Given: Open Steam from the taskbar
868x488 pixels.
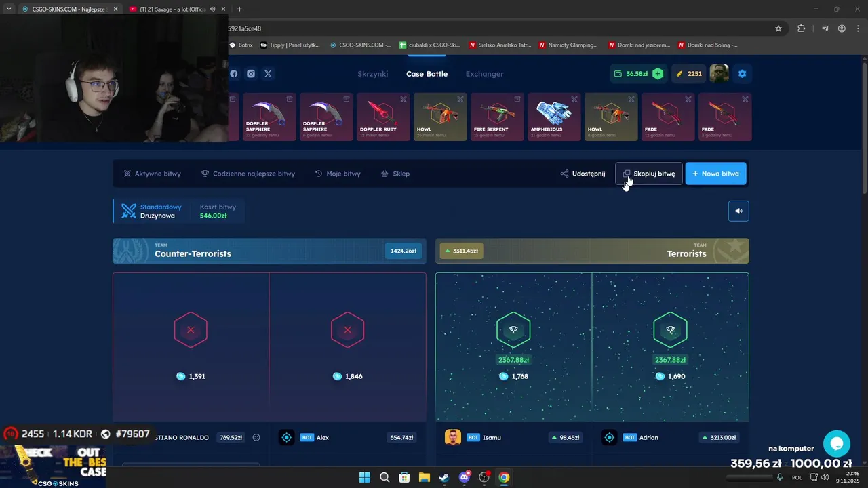Looking at the screenshot, I should click(443, 477).
